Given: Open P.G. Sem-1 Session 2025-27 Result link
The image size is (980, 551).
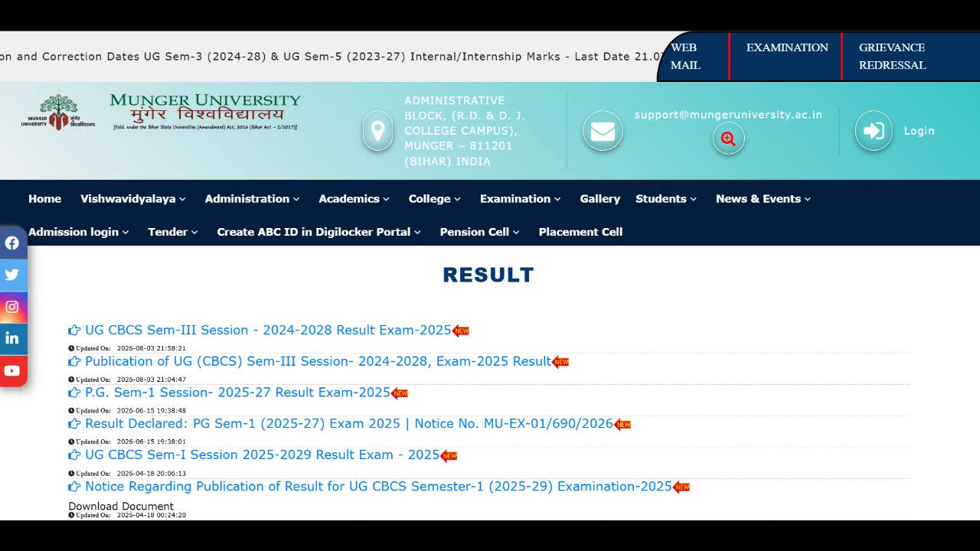Looking at the screenshot, I should 237,393.
